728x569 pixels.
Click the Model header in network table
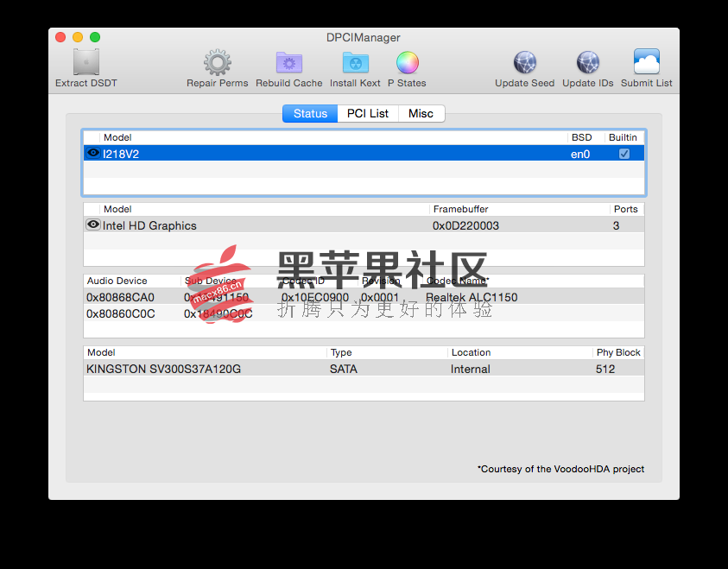coord(117,137)
